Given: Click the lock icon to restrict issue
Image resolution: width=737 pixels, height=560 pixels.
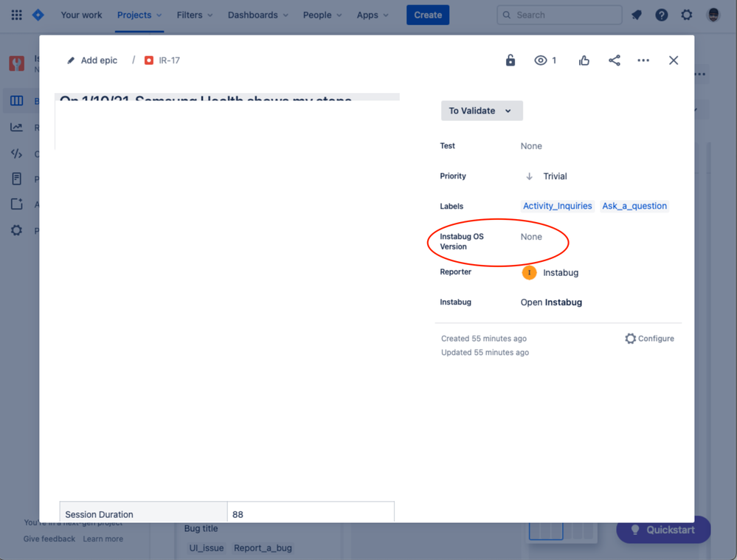Looking at the screenshot, I should (x=511, y=61).
